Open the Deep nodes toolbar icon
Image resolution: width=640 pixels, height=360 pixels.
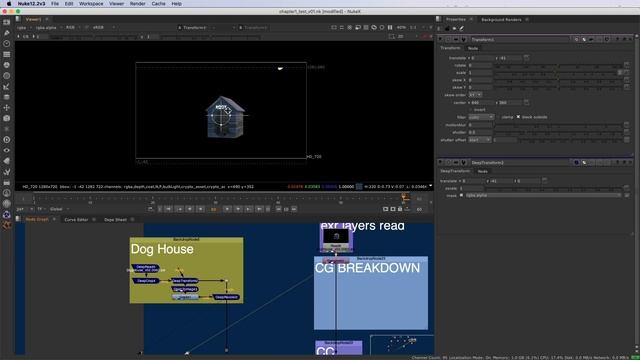[7, 140]
